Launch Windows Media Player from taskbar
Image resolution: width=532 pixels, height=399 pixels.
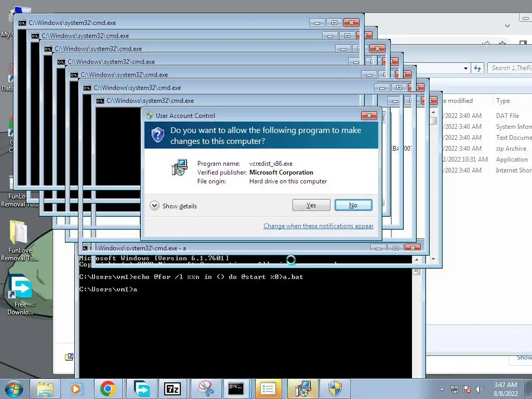pos(76,389)
